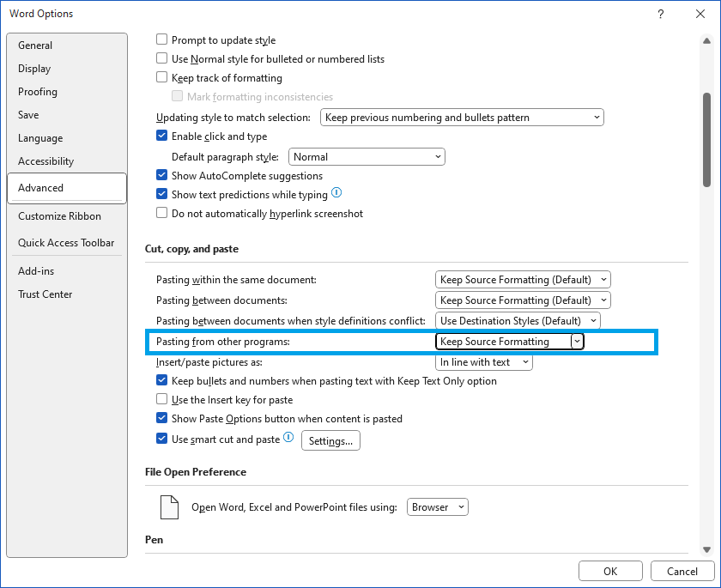Click the Settings... button

pyautogui.click(x=330, y=441)
